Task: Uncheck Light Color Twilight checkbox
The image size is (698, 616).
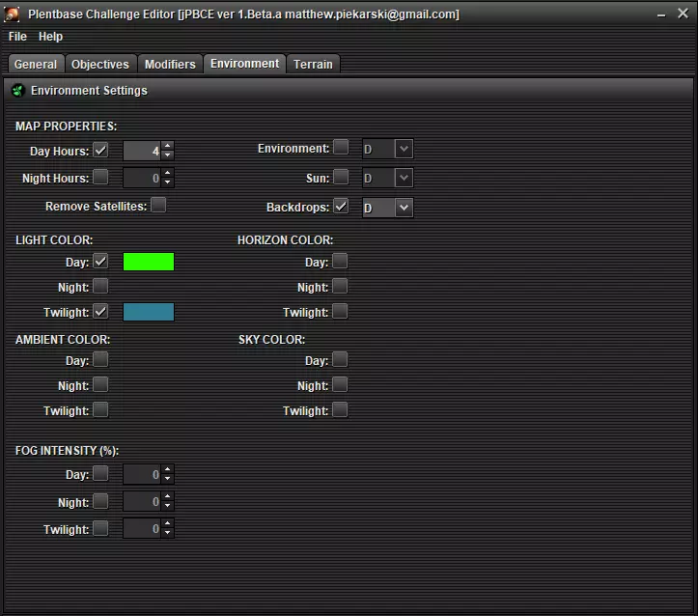Action: coord(100,311)
